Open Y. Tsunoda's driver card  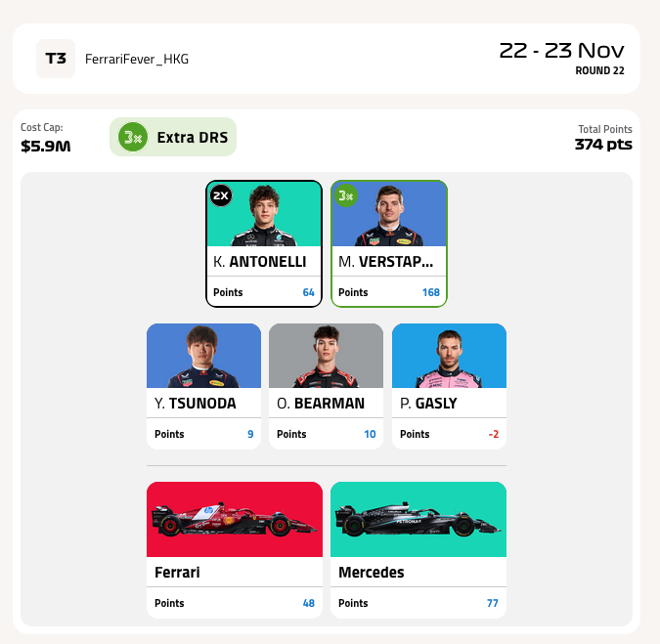[203, 386]
